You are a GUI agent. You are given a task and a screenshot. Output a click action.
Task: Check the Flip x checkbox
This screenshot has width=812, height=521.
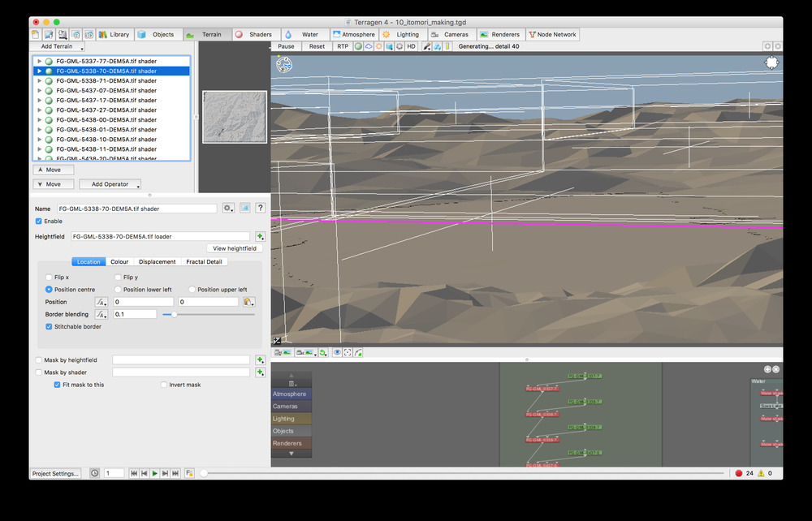click(x=49, y=277)
